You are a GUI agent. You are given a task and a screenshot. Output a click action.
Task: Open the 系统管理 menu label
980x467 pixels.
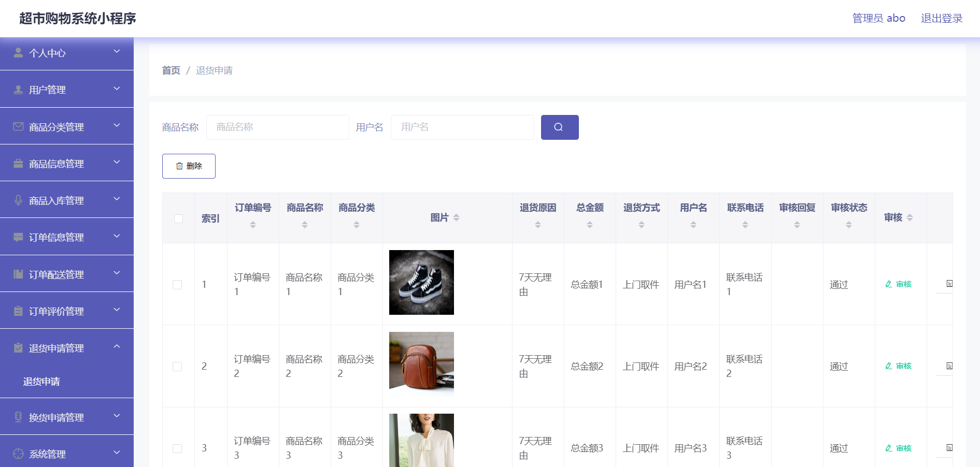(x=47, y=455)
